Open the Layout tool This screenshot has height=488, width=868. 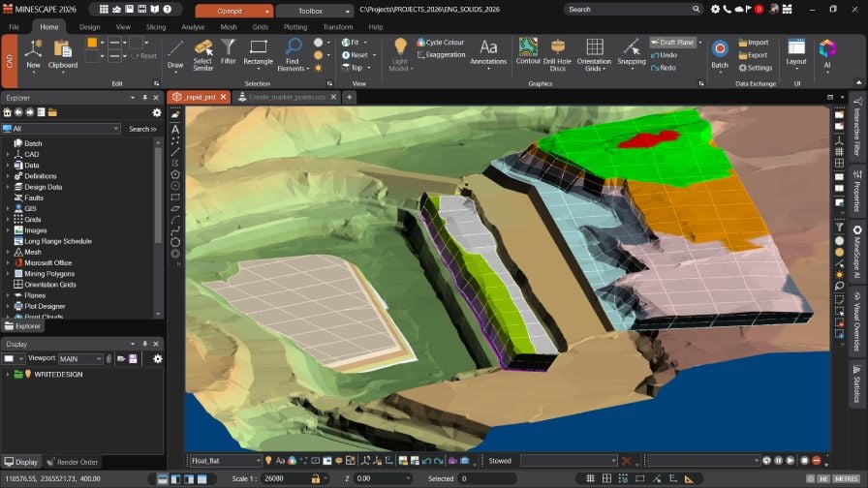[x=796, y=52]
